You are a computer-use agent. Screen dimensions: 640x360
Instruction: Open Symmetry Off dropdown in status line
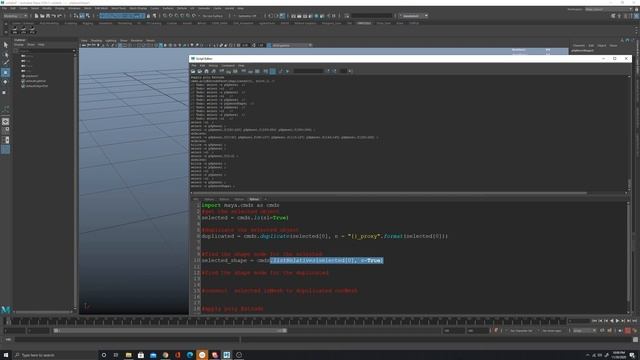tap(247, 16)
